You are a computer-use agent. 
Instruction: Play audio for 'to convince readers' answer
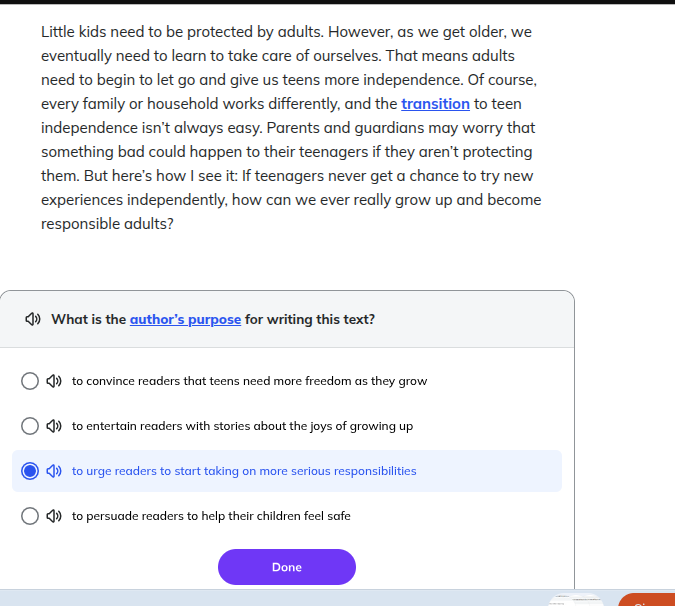55,381
